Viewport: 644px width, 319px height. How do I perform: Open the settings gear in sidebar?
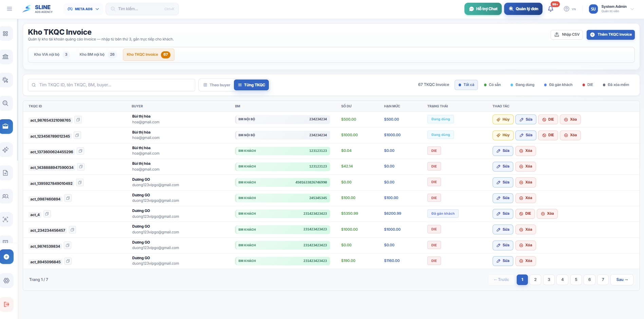[x=6, y=281]
